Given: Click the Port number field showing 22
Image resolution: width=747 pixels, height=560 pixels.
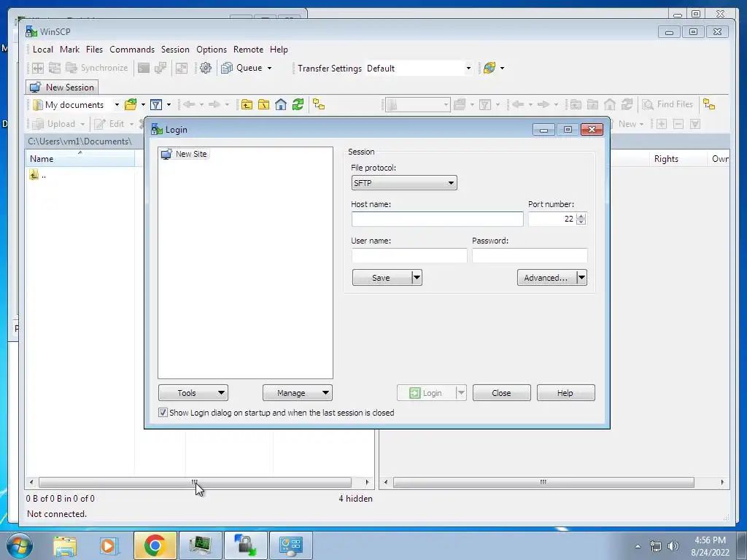Looking at the screenshot, I should click(551, 219).
